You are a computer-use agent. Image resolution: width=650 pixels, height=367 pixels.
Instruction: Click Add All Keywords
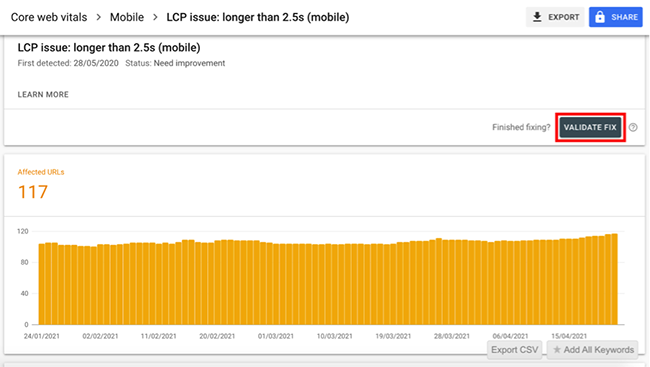coord(593,350)
